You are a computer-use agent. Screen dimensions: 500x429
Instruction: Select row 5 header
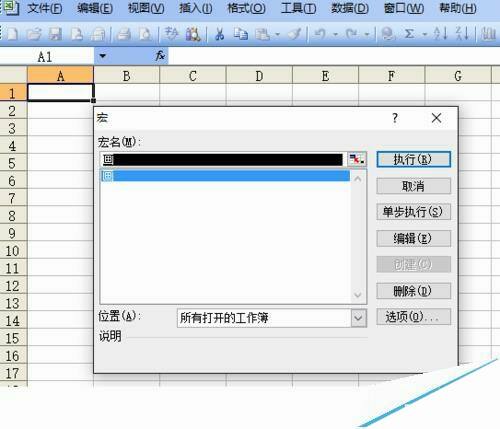[13, 163]
